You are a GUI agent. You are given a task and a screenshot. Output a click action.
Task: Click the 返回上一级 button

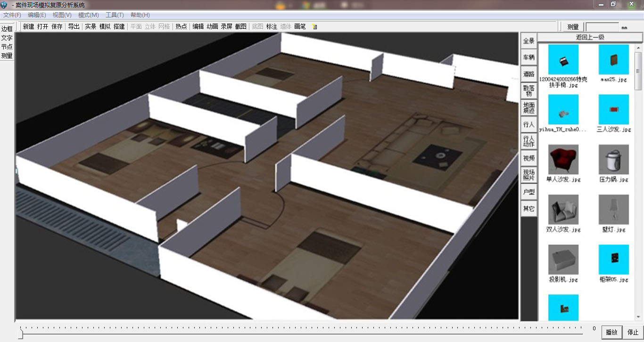[x=590, y=37]
